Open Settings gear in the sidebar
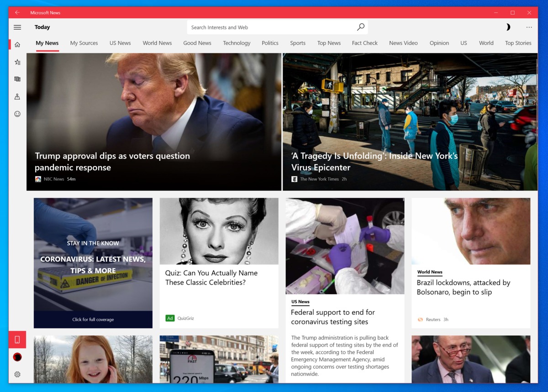 17,374
